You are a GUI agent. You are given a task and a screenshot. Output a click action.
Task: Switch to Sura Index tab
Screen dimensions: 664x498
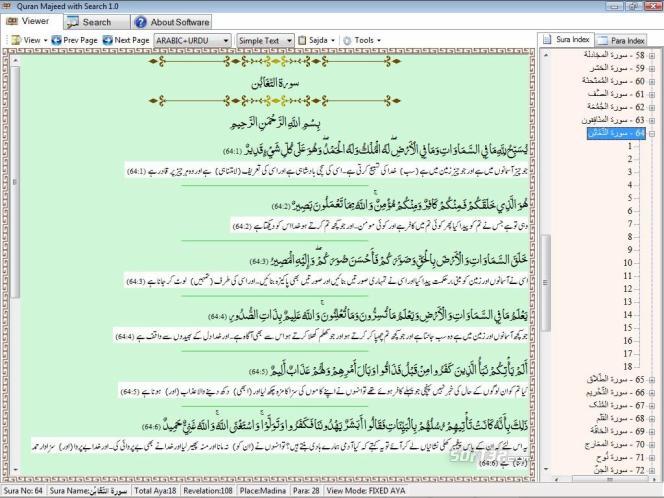[566, 39]
